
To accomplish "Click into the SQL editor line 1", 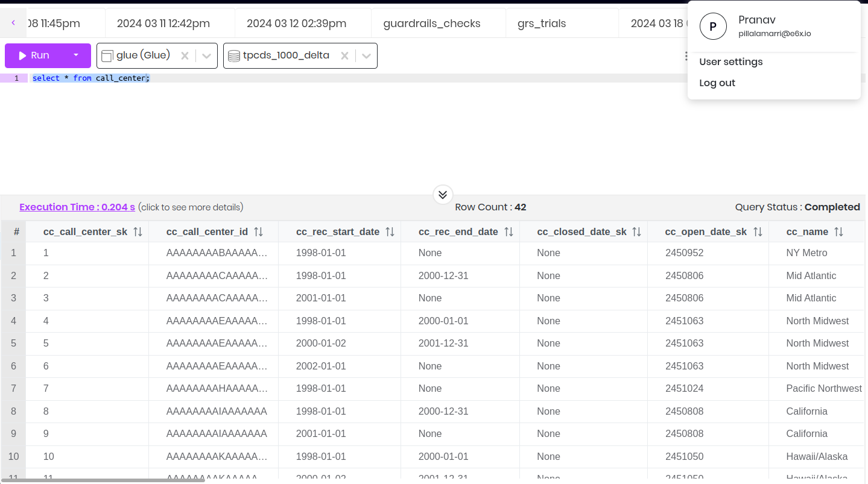I will pyautogui.click(x=446, y=78).
